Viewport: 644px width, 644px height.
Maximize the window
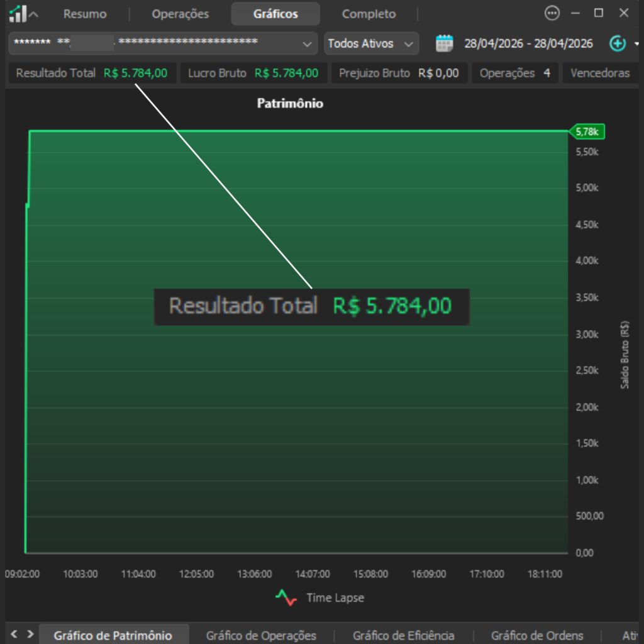pos(599,13)
